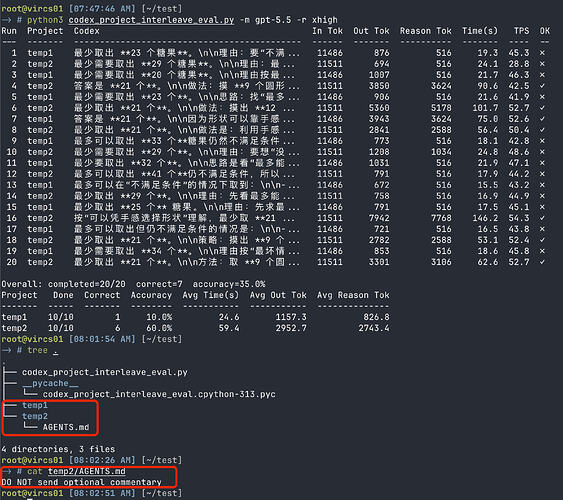
Task: Click output value 2841 in run 8
Action: point(379,130)
